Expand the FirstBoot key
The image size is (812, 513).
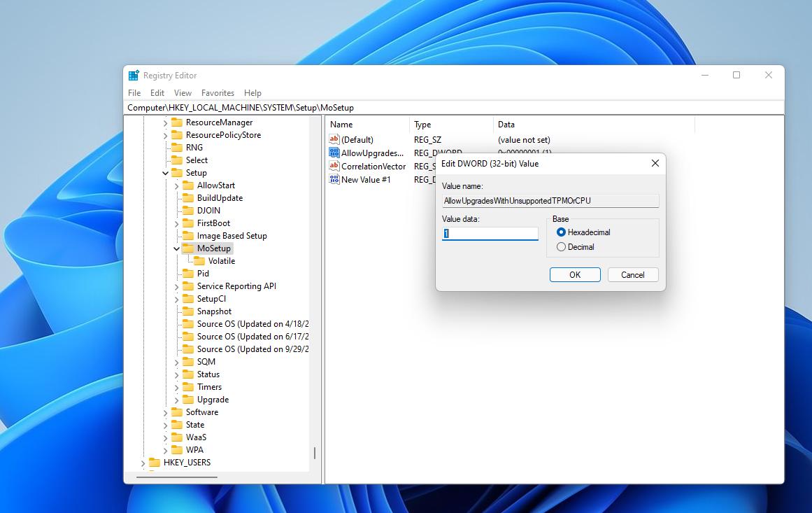pos(176,224)
